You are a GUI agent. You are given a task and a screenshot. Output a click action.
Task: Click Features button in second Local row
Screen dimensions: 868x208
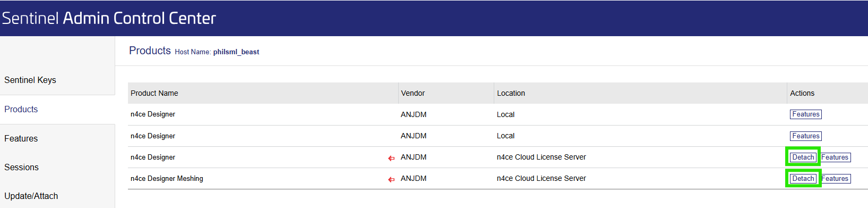pyautogui.click(x=806, y=136)
